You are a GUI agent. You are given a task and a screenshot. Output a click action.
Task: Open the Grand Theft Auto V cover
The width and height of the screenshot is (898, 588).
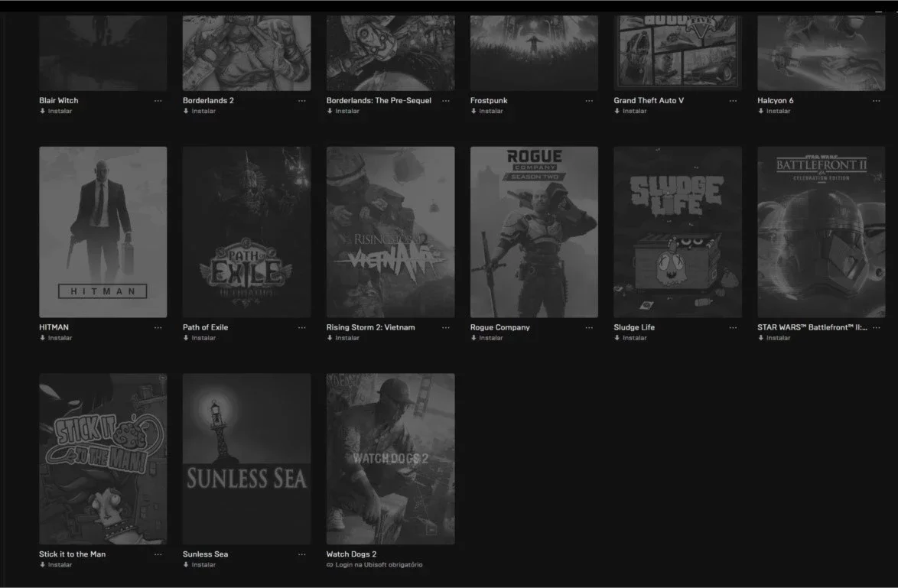coord(678,53)
